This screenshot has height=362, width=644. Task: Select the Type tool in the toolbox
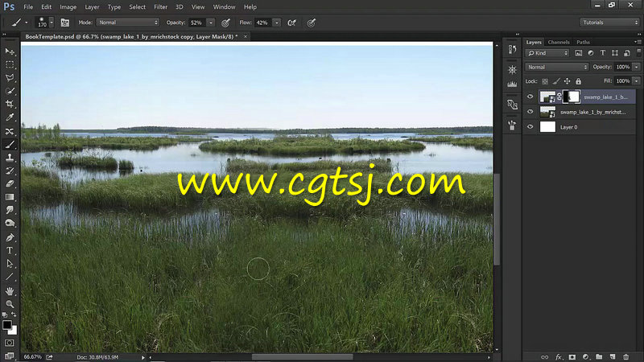[x=10, y=250]
